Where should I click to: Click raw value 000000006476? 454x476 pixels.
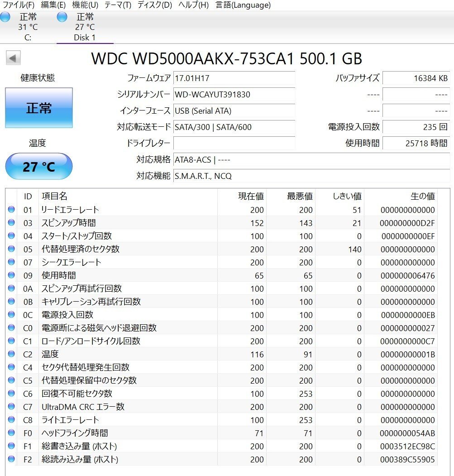point(407,276)
